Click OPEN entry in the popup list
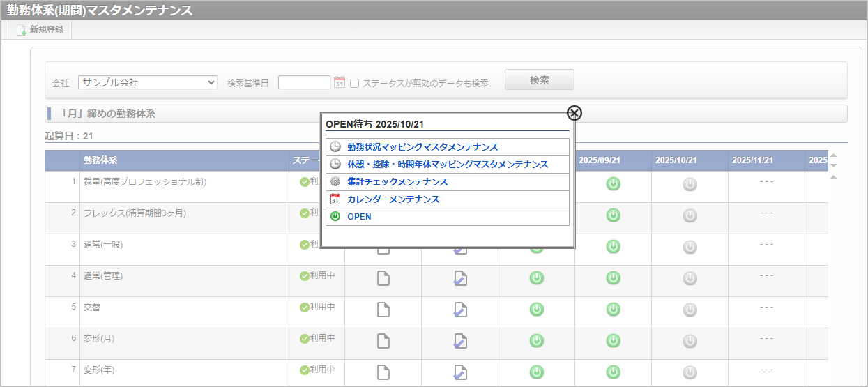 pyautogui.click(x=359, y=216)
